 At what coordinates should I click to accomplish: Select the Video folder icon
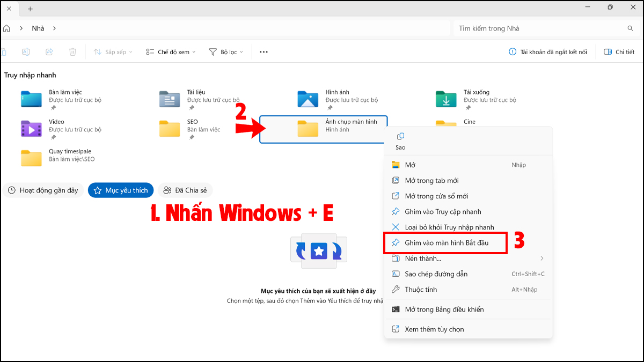coord(31,129)
